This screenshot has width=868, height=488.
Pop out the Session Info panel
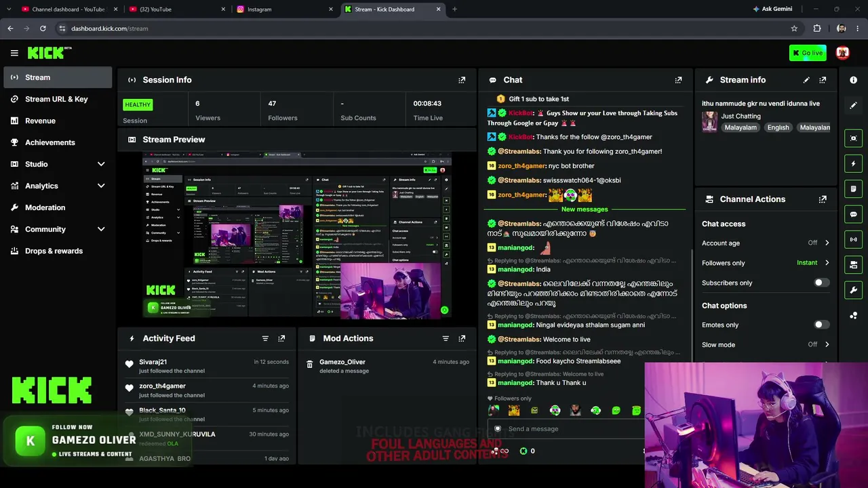point(462,80)
